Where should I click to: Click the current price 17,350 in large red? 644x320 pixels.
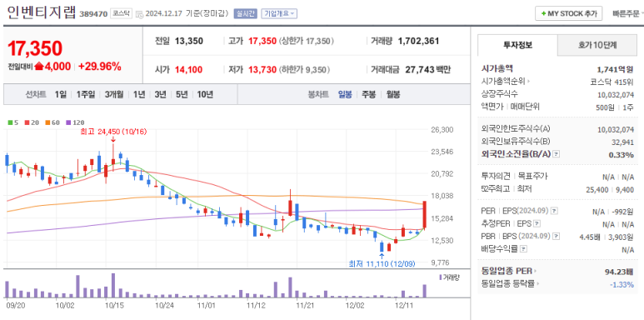35,48
